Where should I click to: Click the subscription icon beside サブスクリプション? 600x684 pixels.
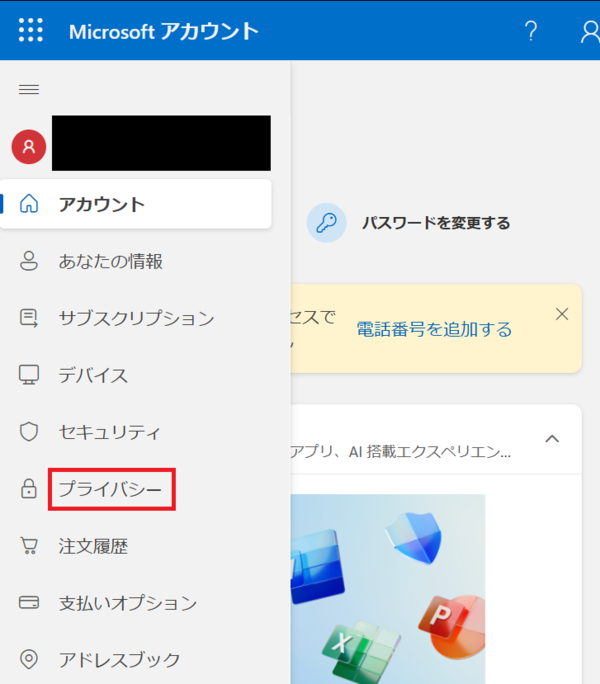(29, 318)
